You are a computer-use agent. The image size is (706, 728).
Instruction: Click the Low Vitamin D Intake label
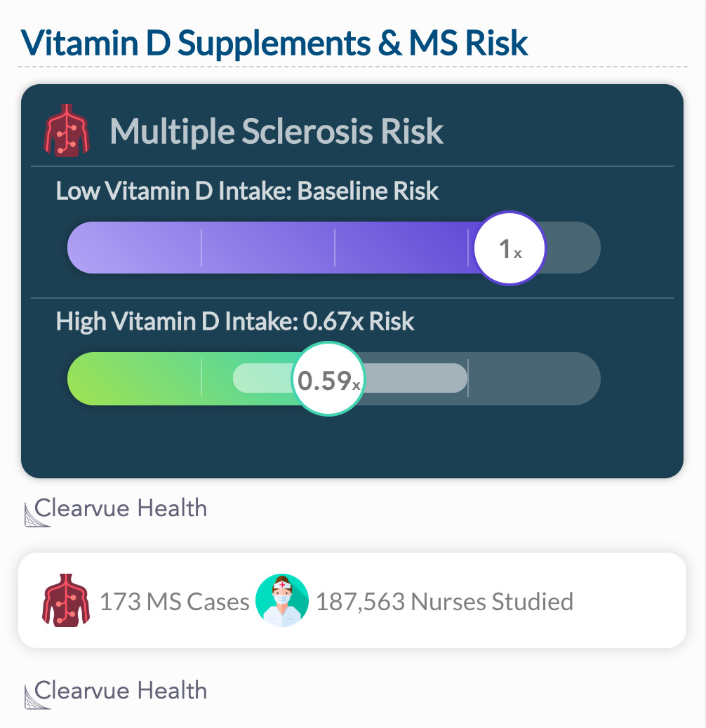[247, 191]
